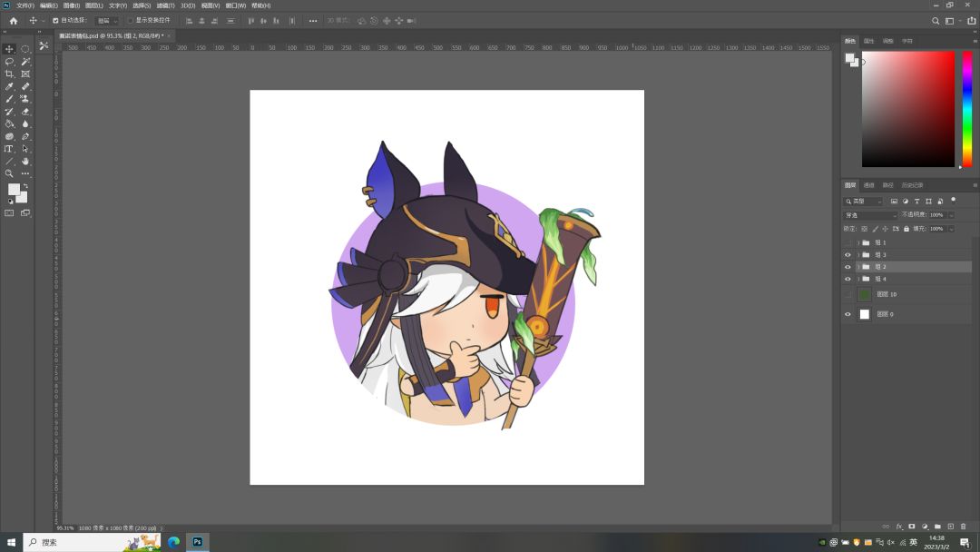
Task: Create a new group folder
Action: coord(937,527)
